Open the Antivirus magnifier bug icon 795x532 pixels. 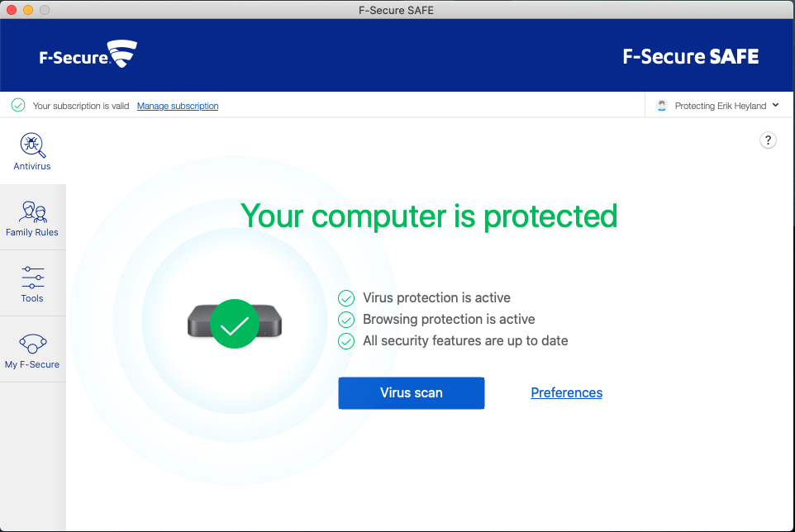32,145
